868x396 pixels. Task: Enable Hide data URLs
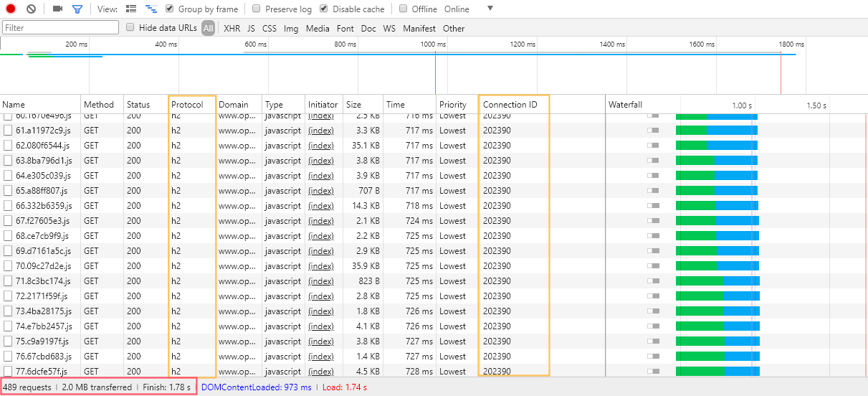130,27
